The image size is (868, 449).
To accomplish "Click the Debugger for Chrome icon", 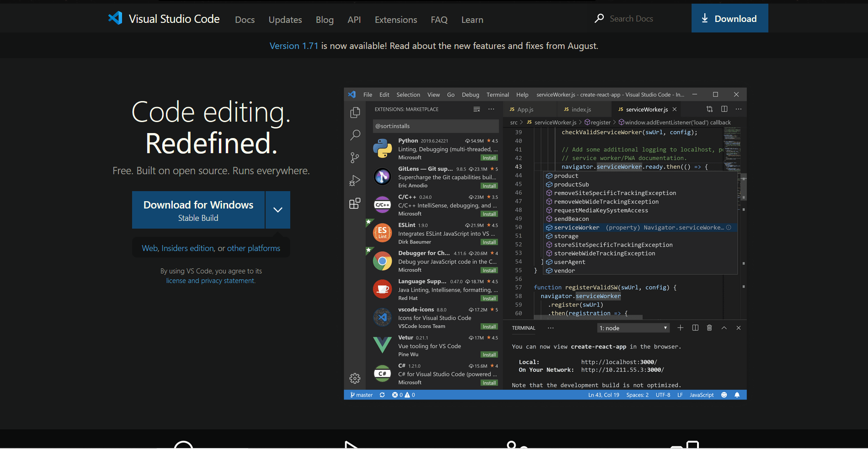I will (382, 261).
